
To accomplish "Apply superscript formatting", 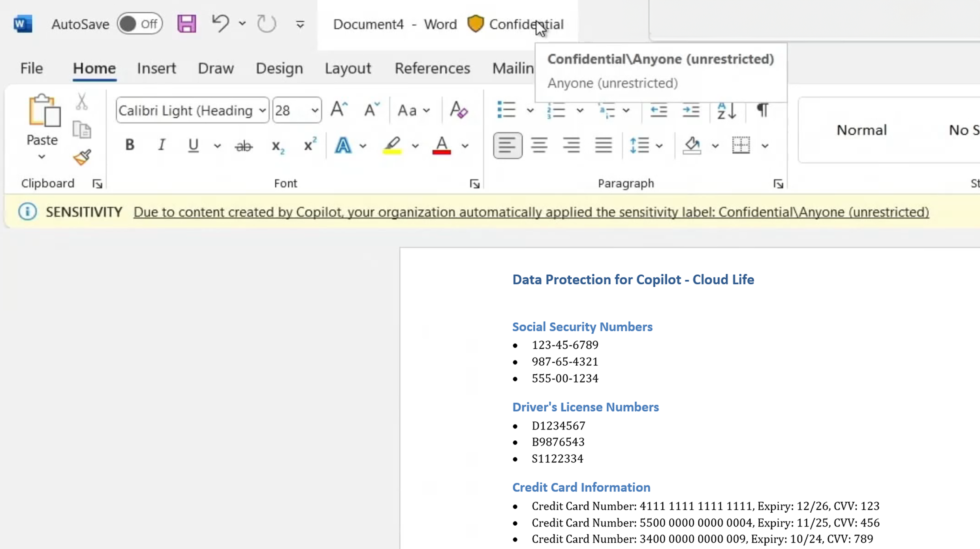I will (x=310, y=145).
